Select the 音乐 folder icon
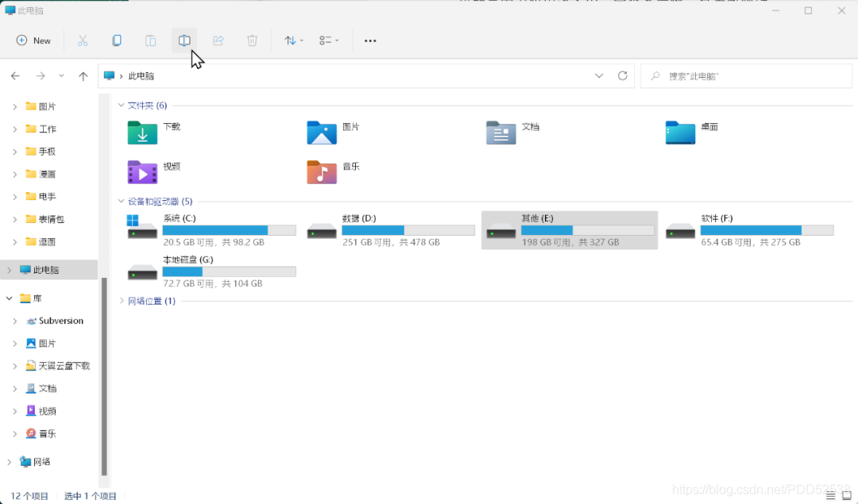The height and width of the screenshot is (504, 858). point(322,172)
